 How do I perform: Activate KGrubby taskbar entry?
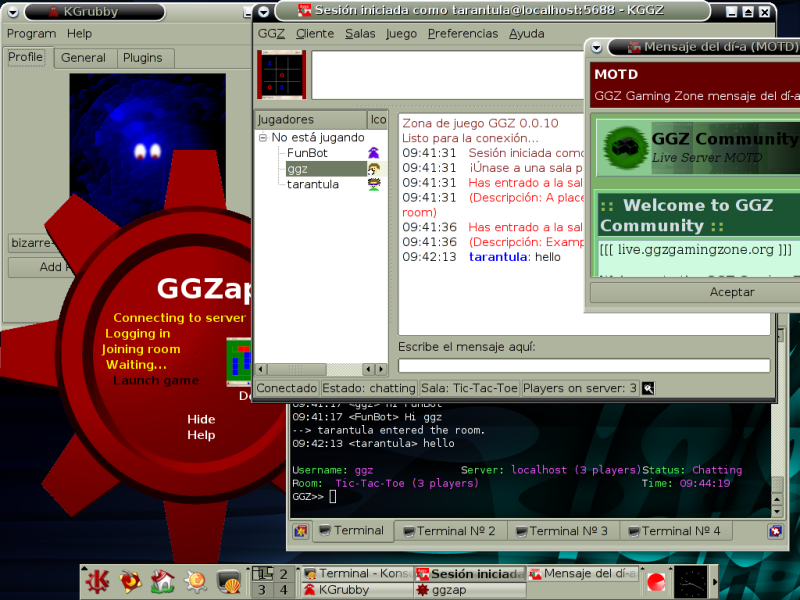click(357, 590)
